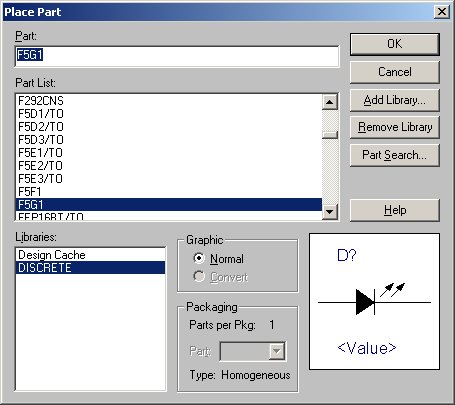Open the Add Library dialog
Screen dimensions: 455x405
pos(395,100)
